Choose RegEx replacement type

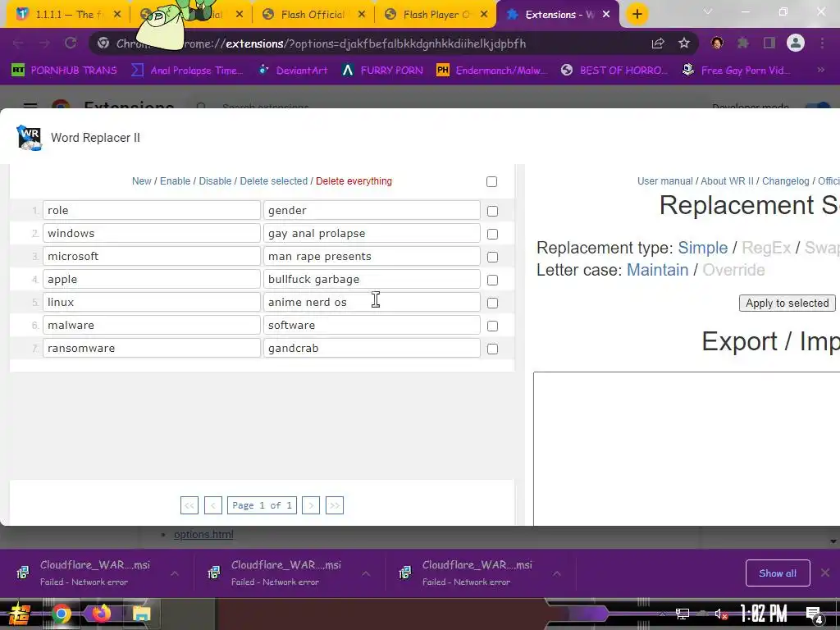766,248
